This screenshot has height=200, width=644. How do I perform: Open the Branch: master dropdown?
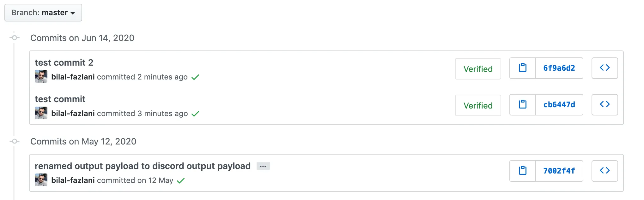(43, 13)
